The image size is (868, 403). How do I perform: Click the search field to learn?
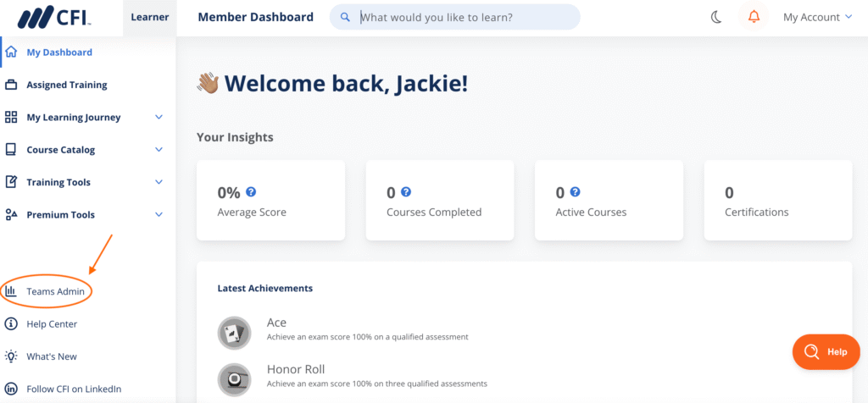465,17
